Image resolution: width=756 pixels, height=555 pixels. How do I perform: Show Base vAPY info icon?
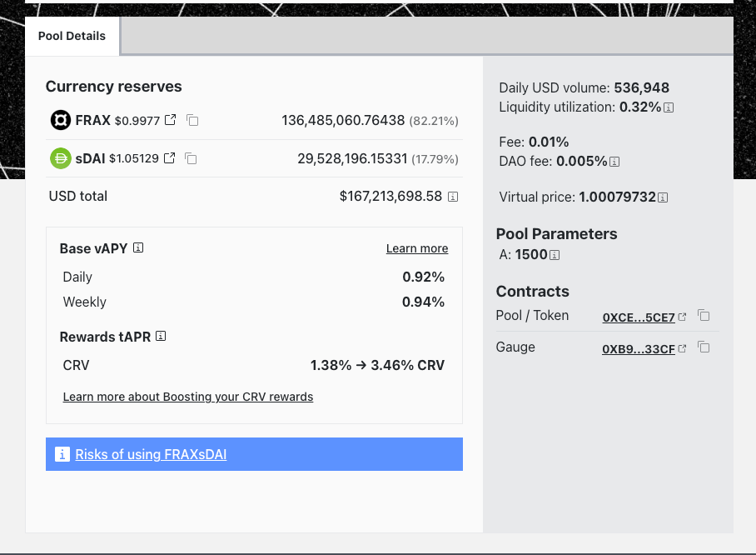(139, 248)
